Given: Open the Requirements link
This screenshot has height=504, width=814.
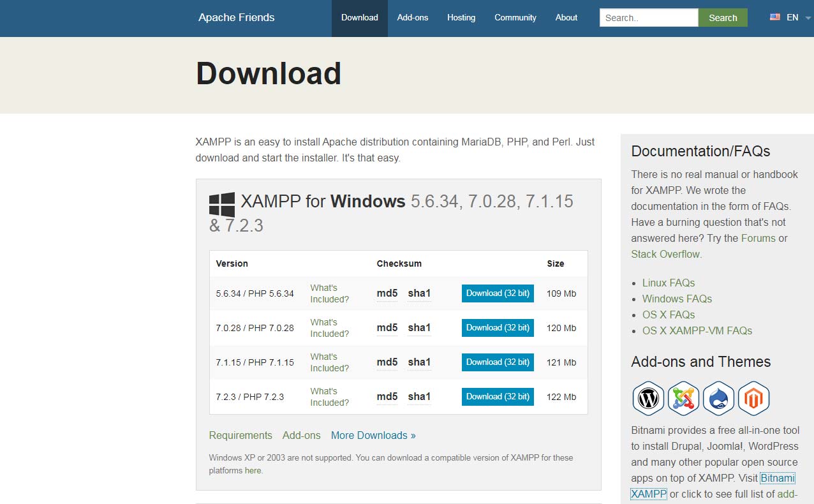Looking at the screenshot, I should click(x=241, y=435).
